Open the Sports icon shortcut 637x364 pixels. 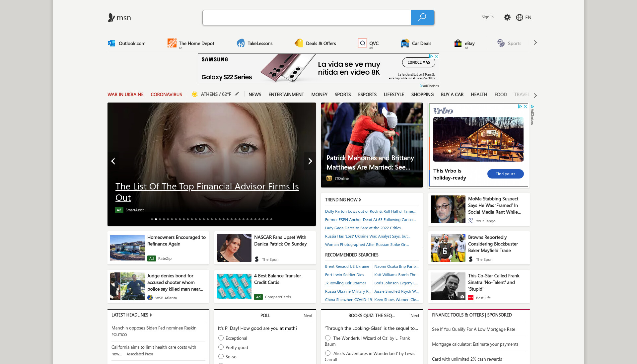coord(501,43)
